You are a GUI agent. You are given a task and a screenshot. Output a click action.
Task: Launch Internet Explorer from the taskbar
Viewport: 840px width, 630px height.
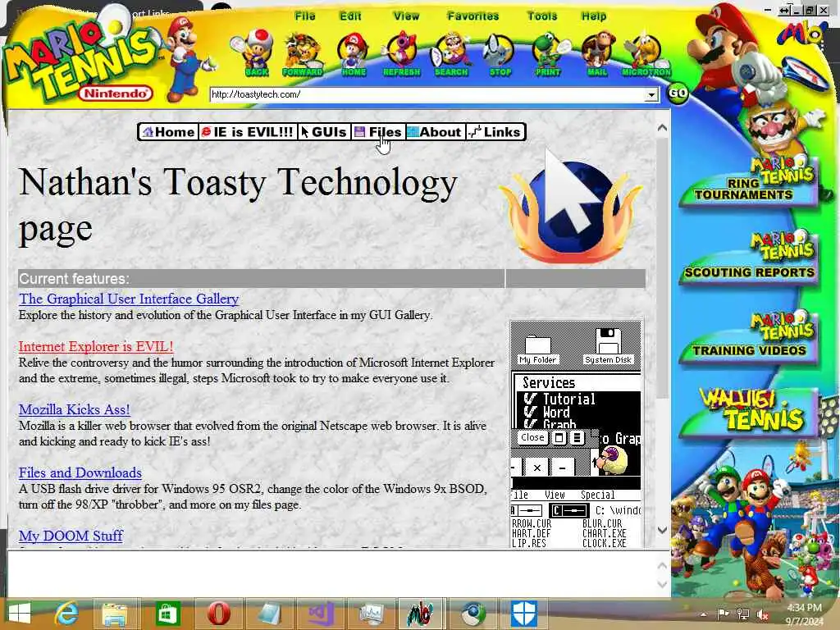(67, 614)
